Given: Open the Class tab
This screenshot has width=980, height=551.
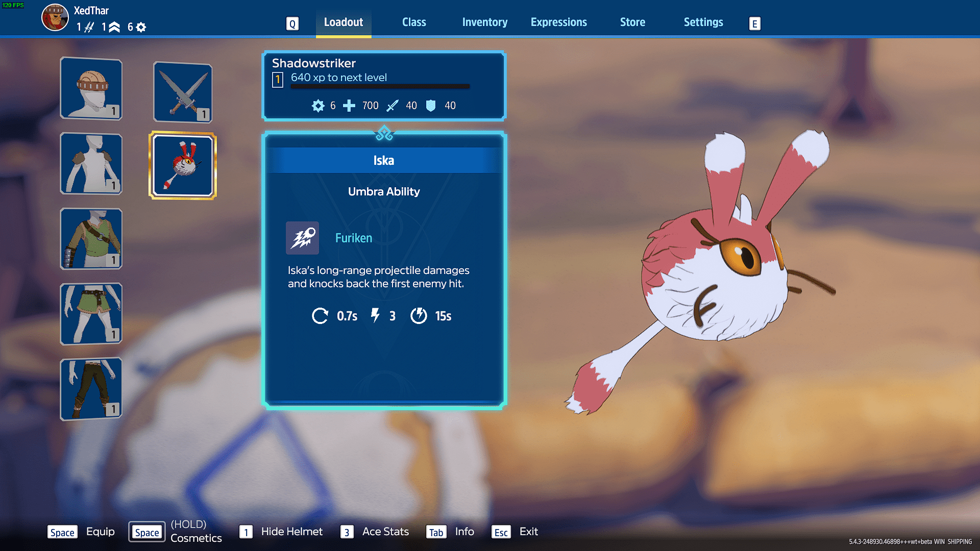Looking at the screenshot, I should pos(413,22).
